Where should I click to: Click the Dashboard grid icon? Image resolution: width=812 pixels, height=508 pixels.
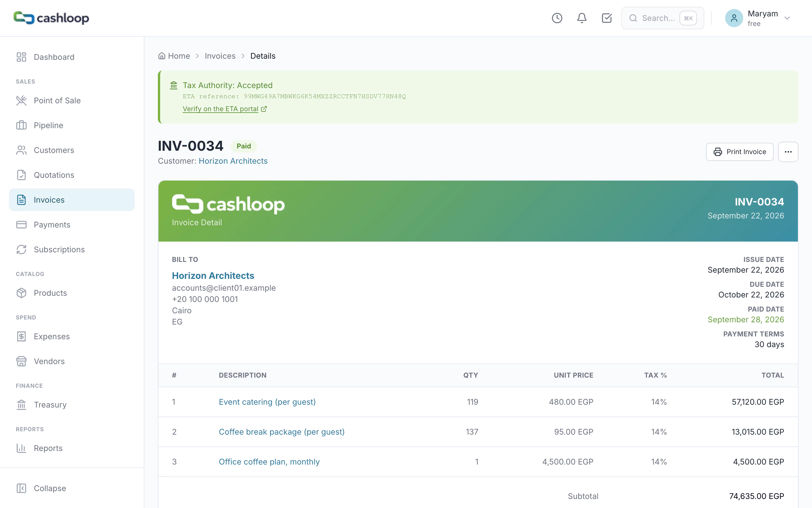tap(21, 57)
